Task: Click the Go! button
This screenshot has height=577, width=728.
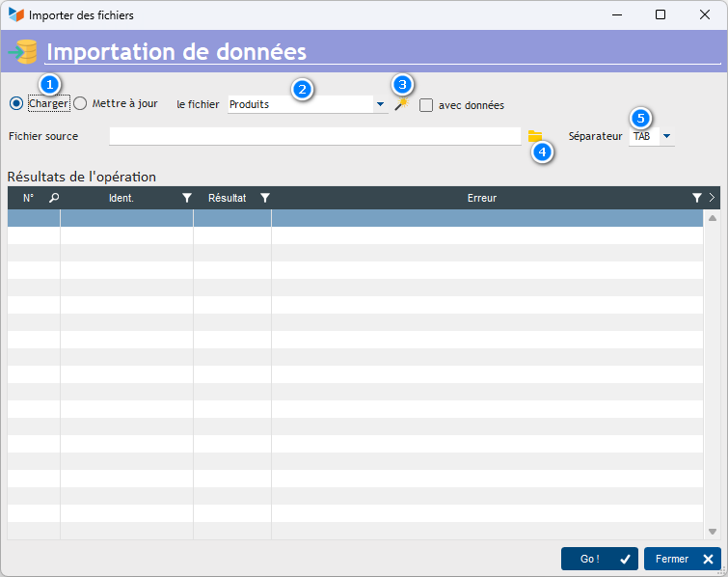Action: [599, 559]
